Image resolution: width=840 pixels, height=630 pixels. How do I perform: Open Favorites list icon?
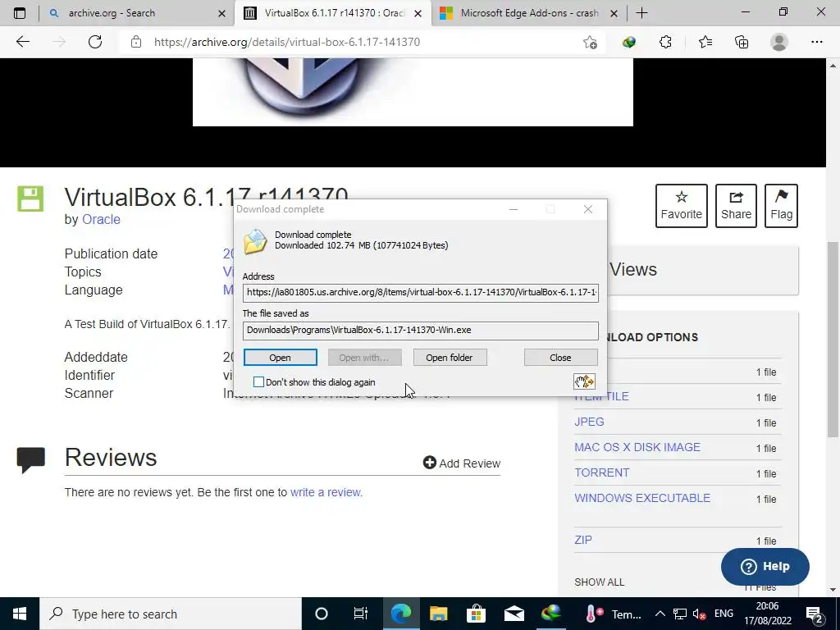pos(705,42)
